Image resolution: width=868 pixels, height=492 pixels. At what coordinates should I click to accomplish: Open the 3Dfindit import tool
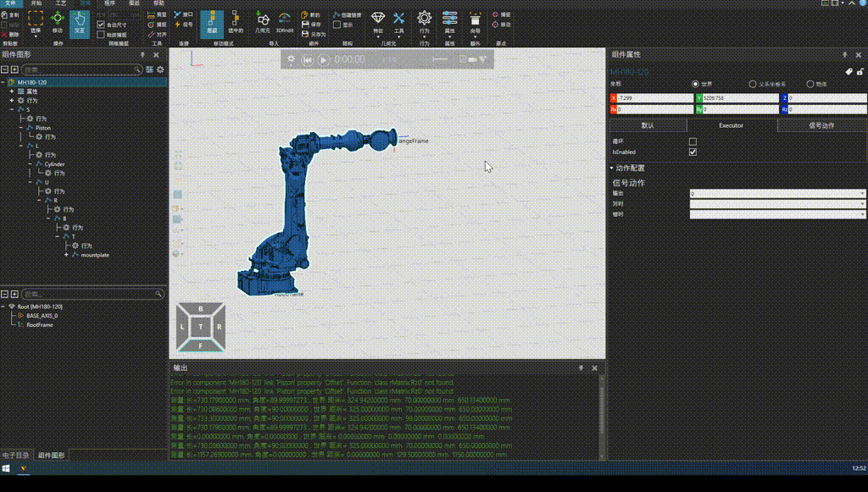[x=285, y=23]
